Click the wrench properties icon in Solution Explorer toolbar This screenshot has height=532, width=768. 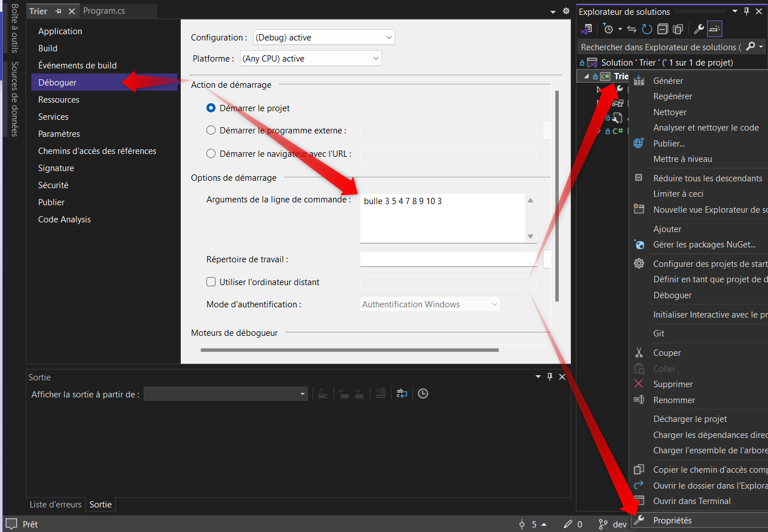tap(698, 29)
